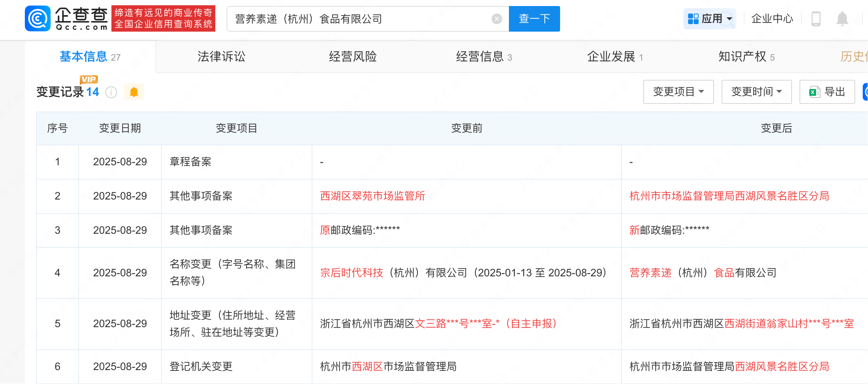Open the 经营风险 tab
This screenshot has height=384, width=868.
353,57
